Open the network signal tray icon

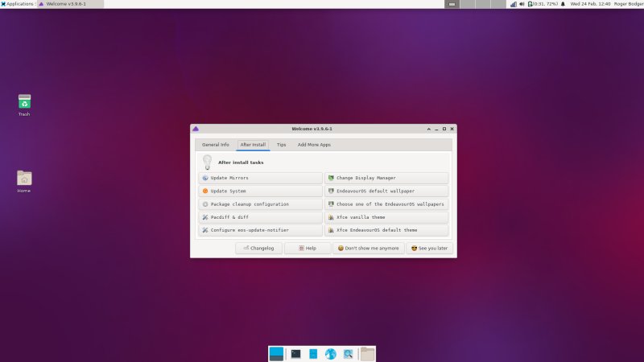(x=514, y=4)
